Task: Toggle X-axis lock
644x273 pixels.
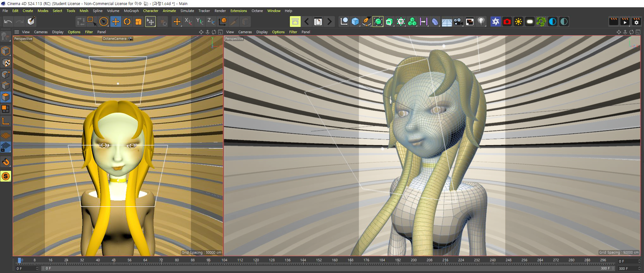Action: [188, 22]
